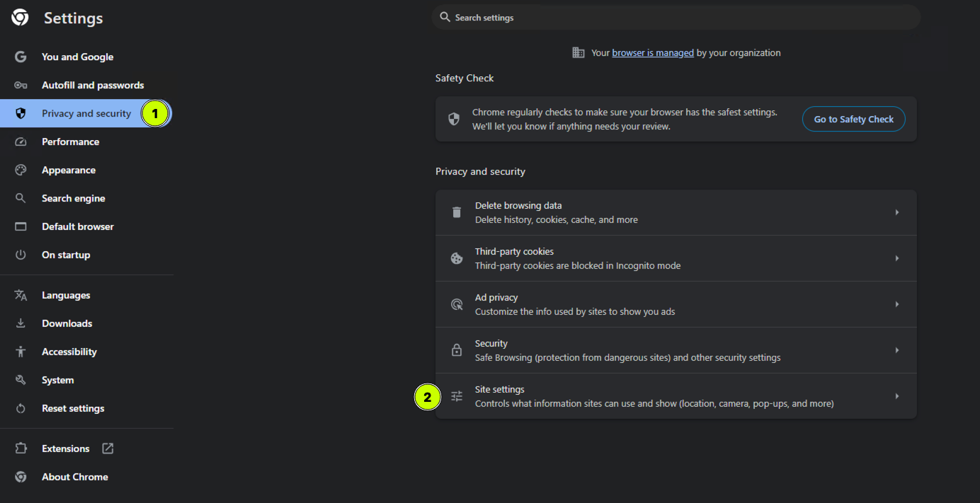The height and width of the screenshot is (503, 980).
Task: Click 'Customize the info used by sites' text
Action: click(575, 312)
